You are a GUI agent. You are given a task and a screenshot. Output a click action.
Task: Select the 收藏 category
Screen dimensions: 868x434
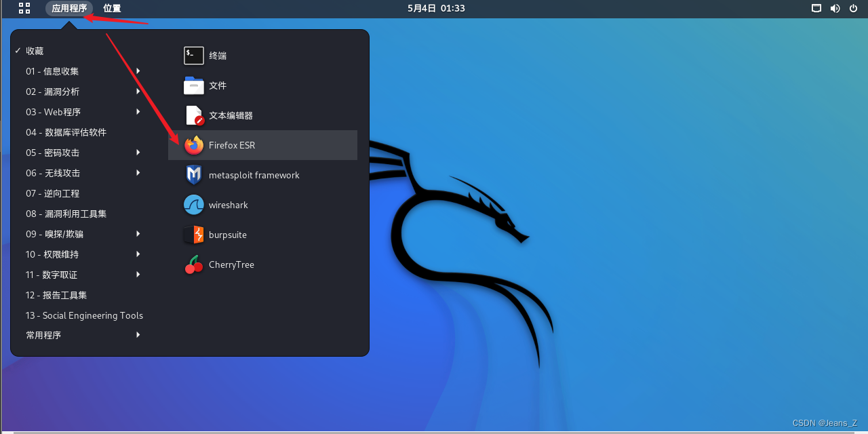pos(35,51)
